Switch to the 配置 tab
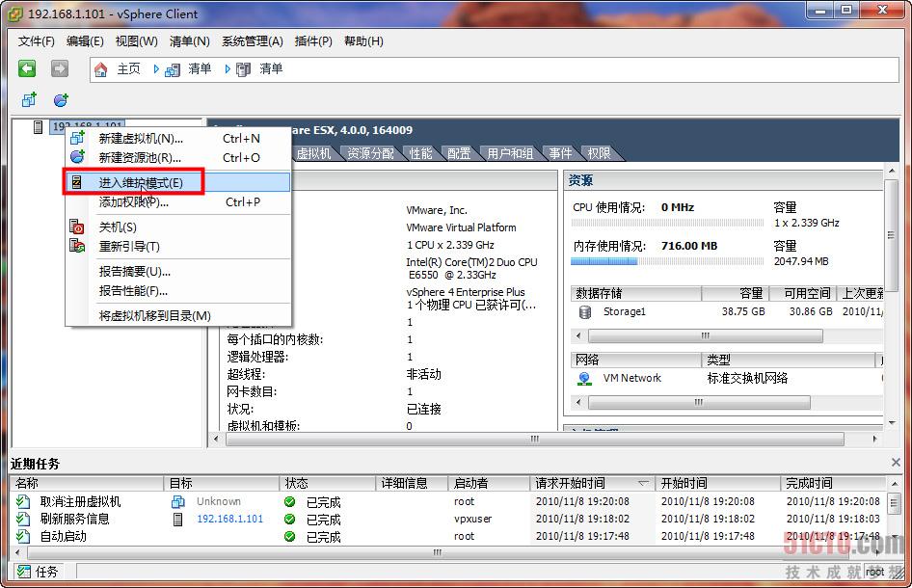This screenshot has width=912, height=588. click(x=459, y=153)
